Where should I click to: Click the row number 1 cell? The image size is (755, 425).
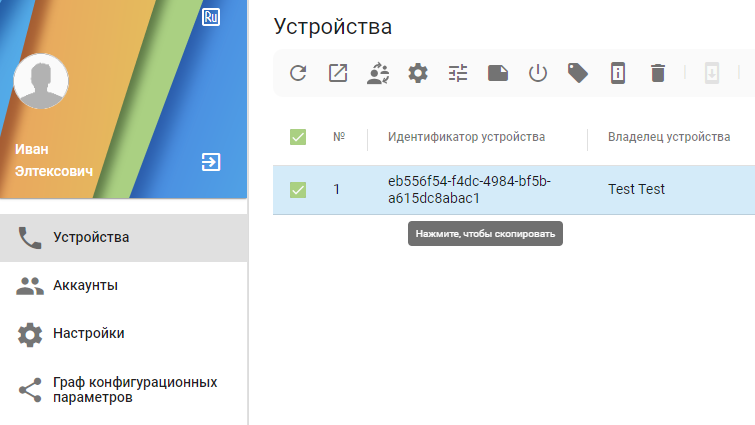pos(337,190)
